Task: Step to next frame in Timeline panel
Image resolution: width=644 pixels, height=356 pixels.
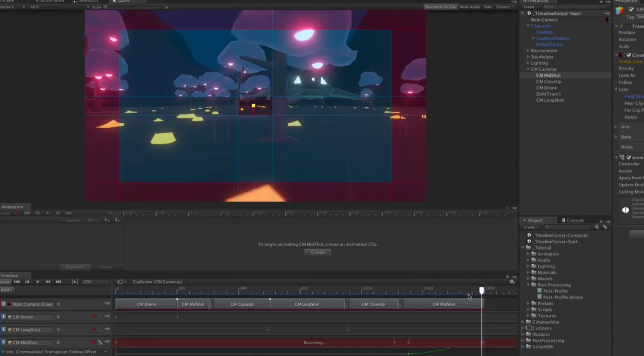Action: point(48,282)
